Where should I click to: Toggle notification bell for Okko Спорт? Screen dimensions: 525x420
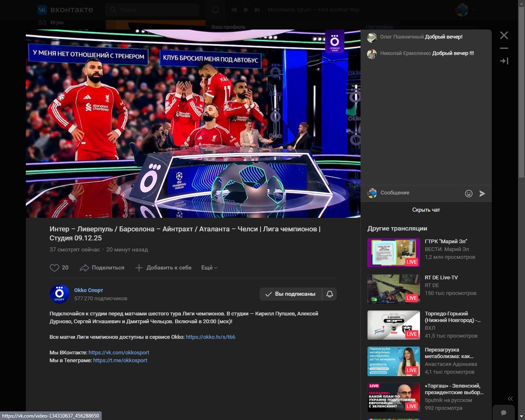click(330, 294)
